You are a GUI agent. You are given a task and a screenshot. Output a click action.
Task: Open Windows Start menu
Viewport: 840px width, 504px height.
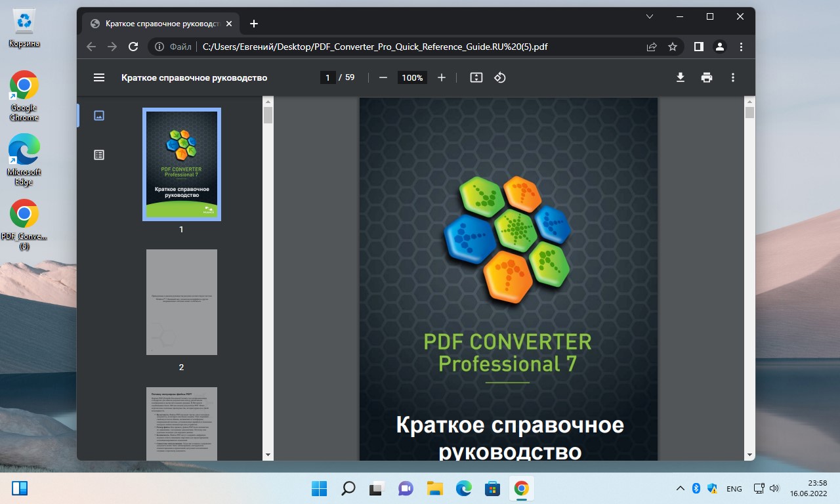click(x=320, y=488)
